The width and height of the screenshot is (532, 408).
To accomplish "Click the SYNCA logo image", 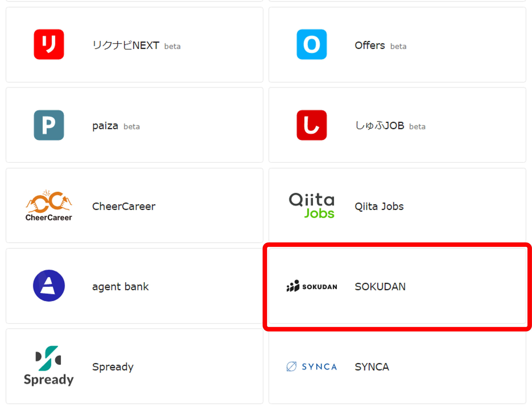I will point(312,366).
